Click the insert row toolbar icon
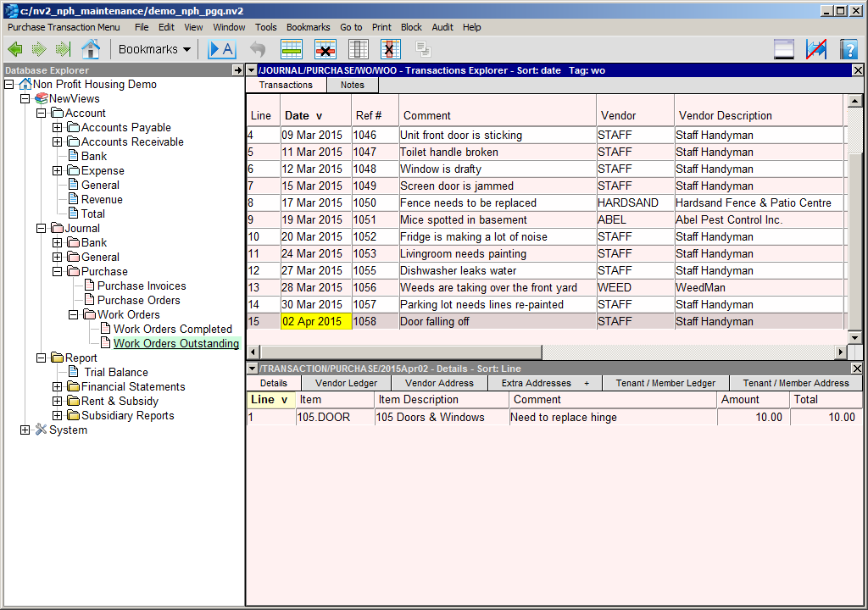Screen dimensions: 868x610 tap(292, 49)
